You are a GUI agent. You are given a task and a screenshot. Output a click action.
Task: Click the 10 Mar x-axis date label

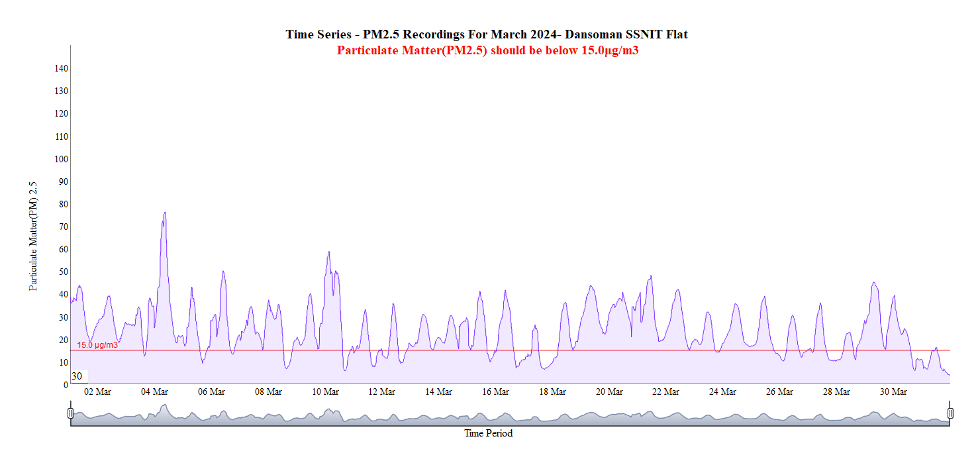325,392
